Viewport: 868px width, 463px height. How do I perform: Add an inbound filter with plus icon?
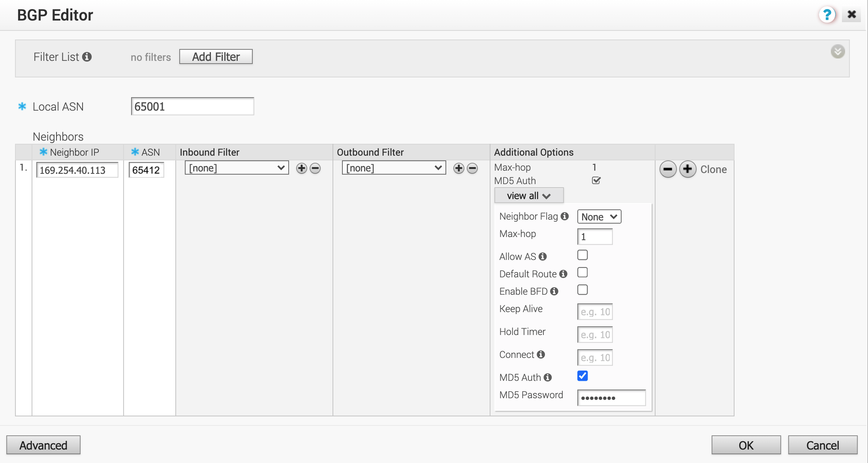pos(301,168)
